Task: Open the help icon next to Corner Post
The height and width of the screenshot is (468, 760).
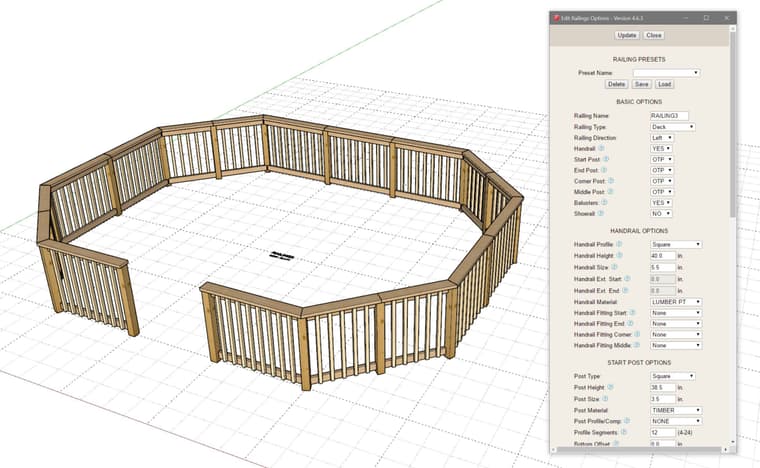Action: 611,181
